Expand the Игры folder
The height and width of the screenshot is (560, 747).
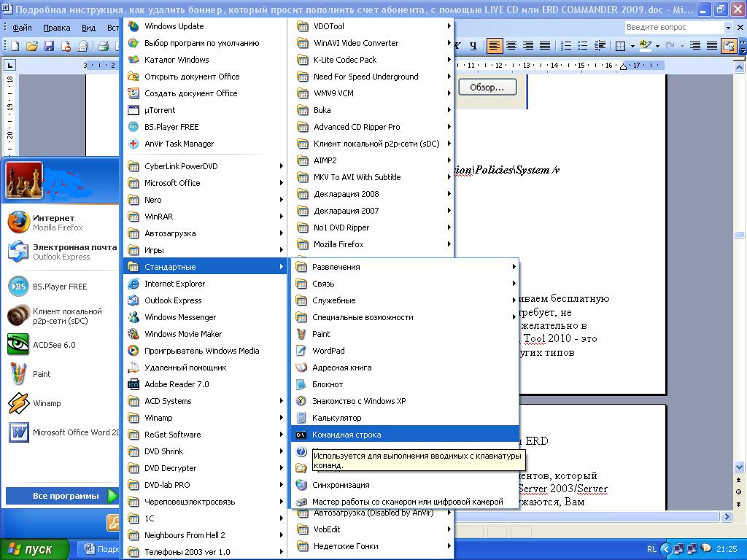(205, 250)
